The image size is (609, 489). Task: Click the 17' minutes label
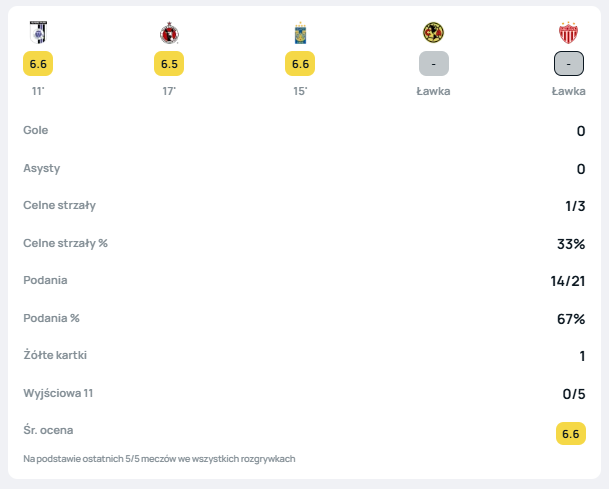coord(169,91)
